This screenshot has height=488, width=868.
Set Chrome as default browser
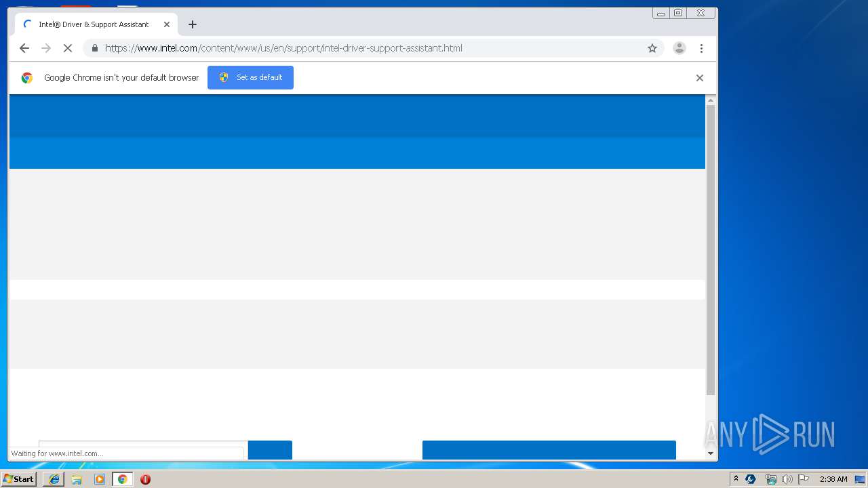250,77
